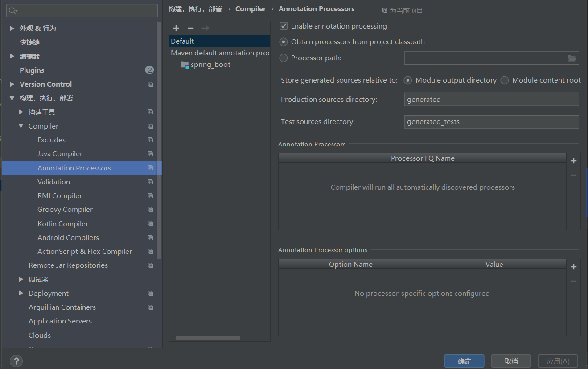Image resolution: width=588 pixels, height=369 pixels.
Task: Click the project-level icon beside Groovy Compiler
Action: 150,209
